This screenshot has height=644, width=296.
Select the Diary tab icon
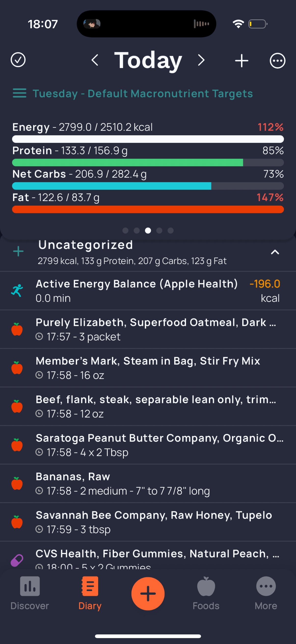coord(90,586)
